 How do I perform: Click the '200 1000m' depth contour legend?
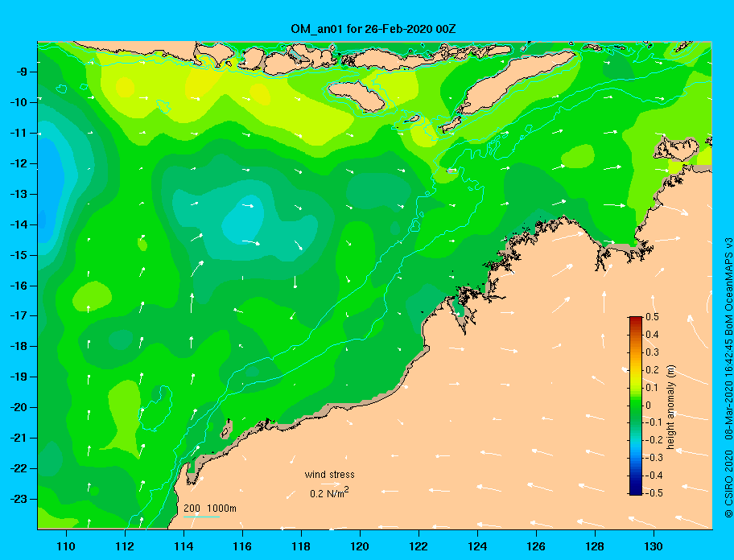(210, 508)
